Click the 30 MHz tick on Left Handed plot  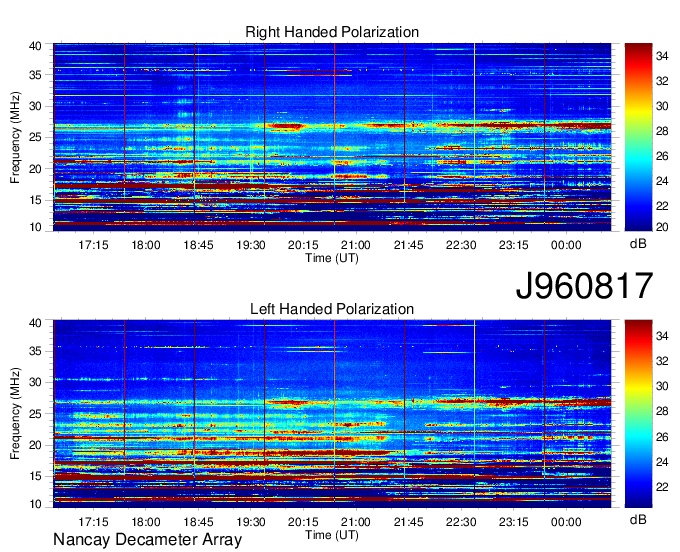point(35,382)
